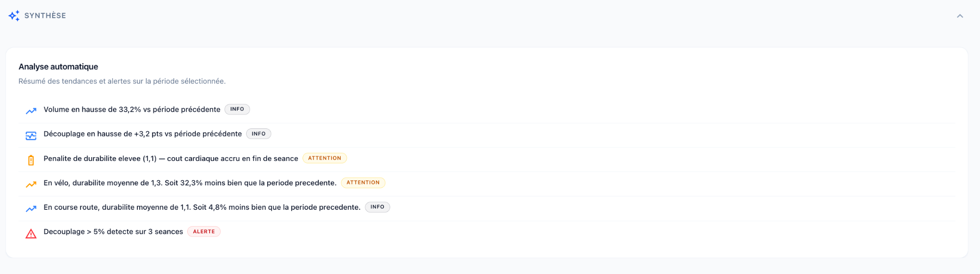
Task: Click the blue trend icon beside En course route
Action: point(31,209)
